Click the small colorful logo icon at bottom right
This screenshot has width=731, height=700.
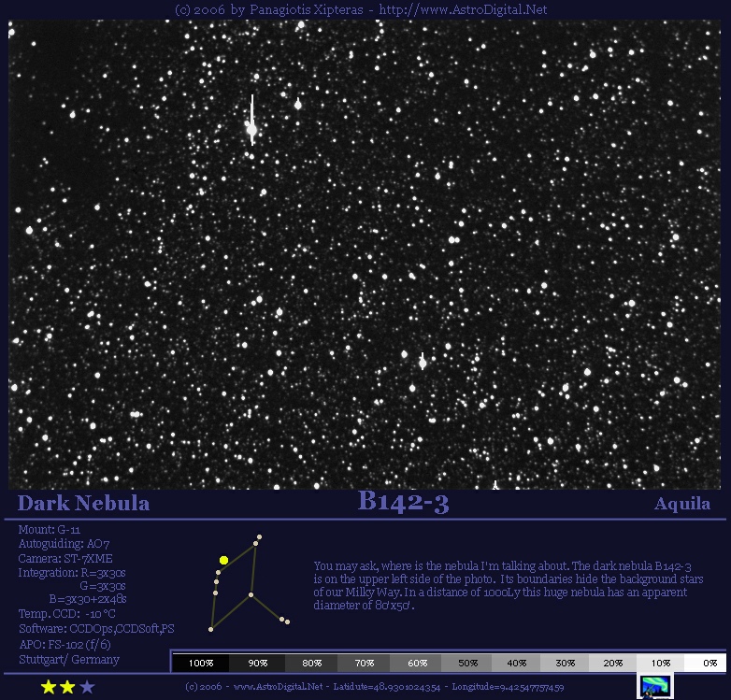[655, 685]
